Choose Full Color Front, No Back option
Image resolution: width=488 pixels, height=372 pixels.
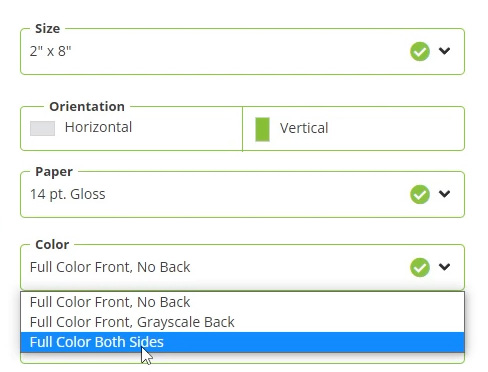coord(242,302)
